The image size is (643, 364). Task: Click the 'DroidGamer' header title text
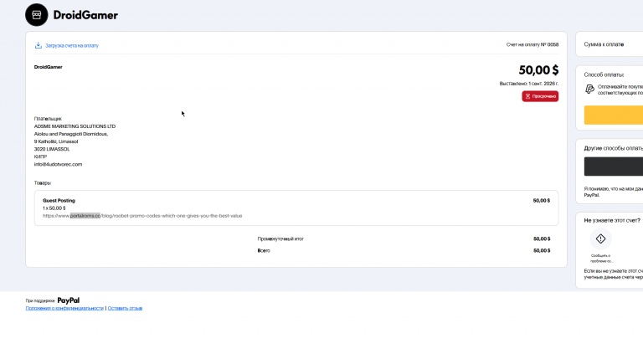tap(85, 15)
